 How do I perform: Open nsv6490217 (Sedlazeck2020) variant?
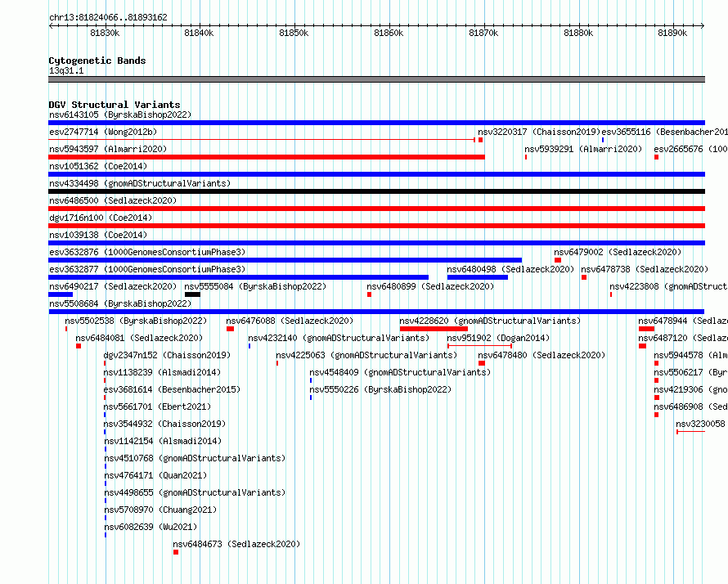(x=113, y=286)
